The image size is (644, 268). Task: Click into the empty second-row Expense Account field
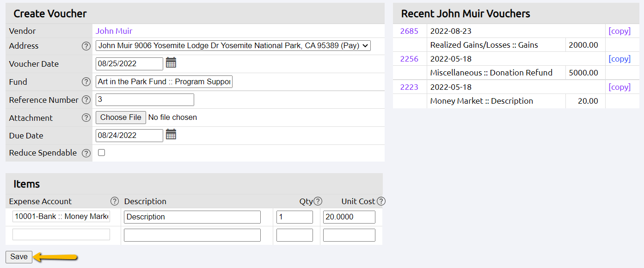[61, 235]
